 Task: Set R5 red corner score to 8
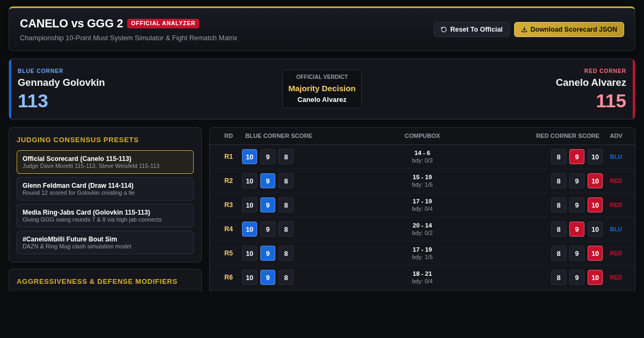coord(559,253)
